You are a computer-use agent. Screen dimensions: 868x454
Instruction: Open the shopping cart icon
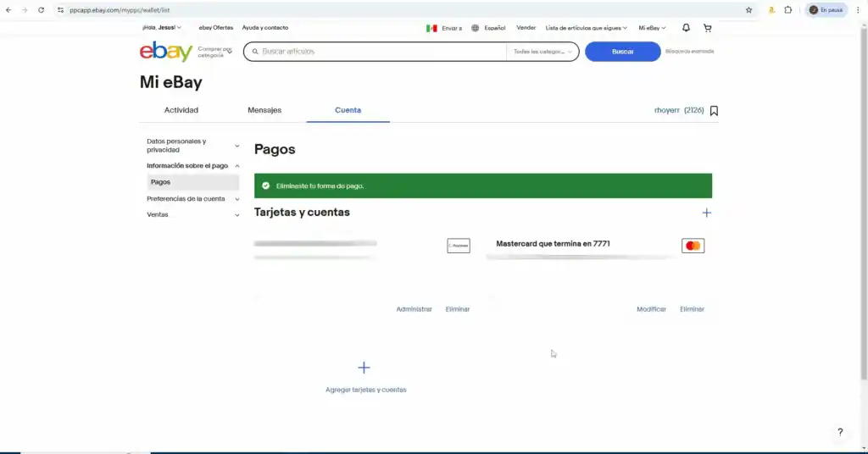pos(708,28)
